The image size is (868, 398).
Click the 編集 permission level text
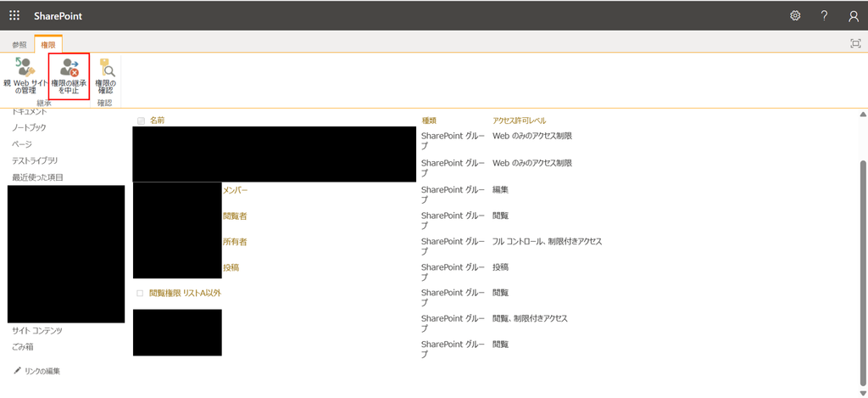(500, 189)
